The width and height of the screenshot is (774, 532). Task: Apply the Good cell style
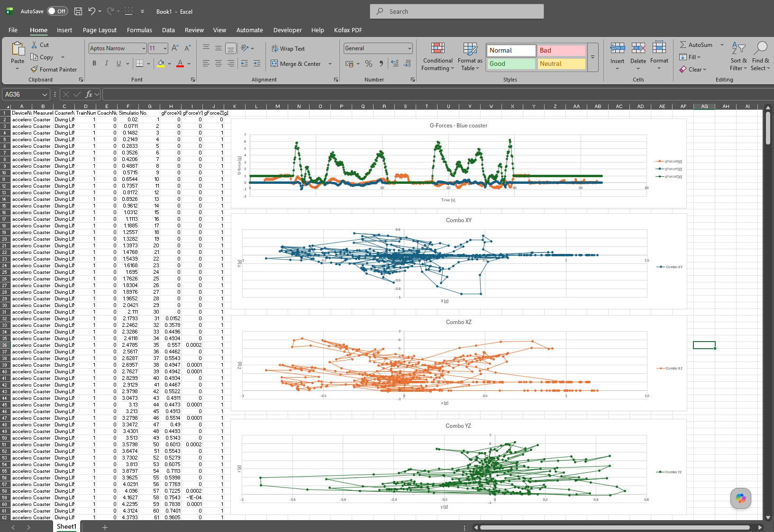coord(511,63)
